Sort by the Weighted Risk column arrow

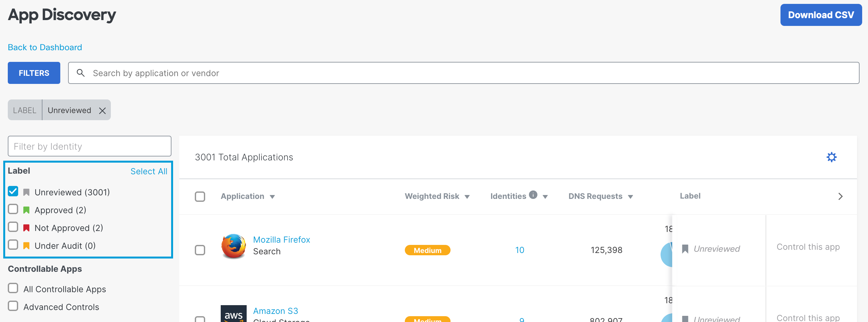click(x=467, y=197)
